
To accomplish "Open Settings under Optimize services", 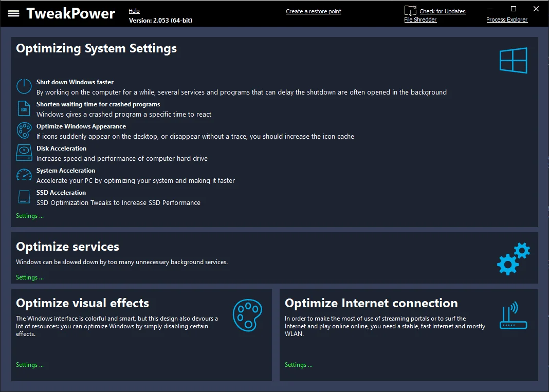I will coord(30,277).
